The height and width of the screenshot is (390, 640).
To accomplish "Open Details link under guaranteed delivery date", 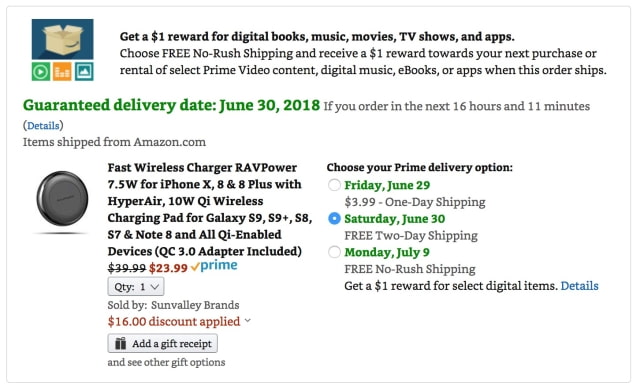I will click(43, 126).
